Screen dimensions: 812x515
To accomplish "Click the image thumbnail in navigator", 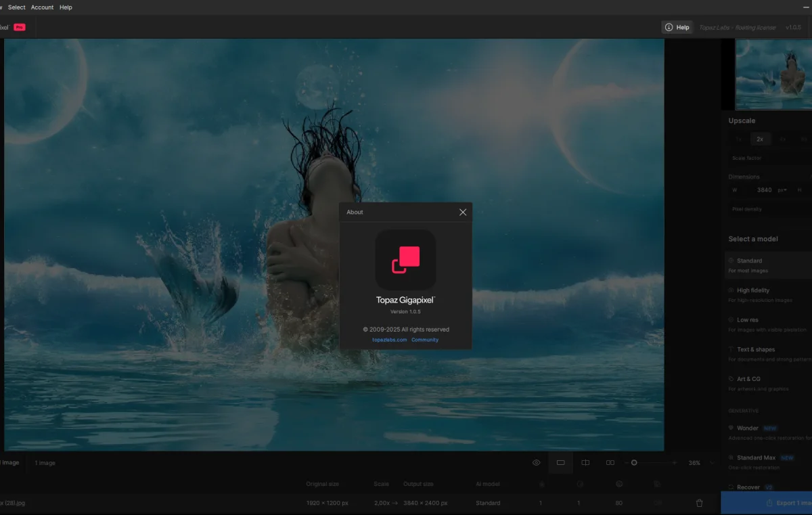I will pyautogui.click(x=773, y=74).
